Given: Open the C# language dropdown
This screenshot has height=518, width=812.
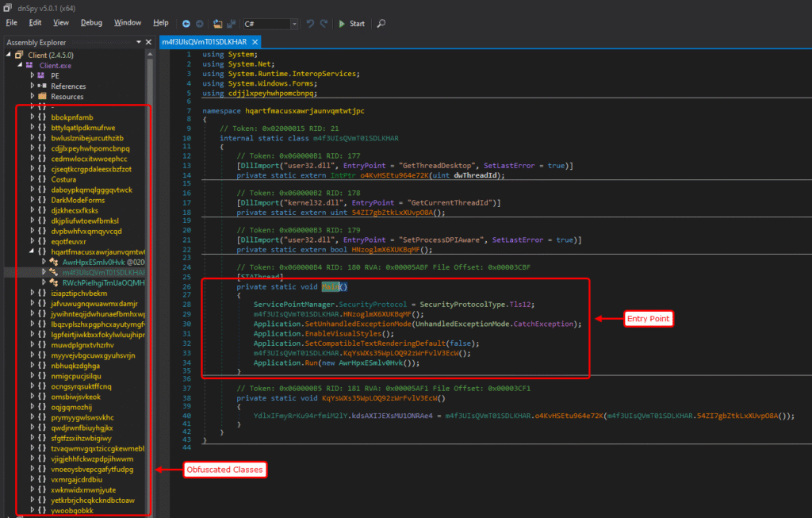Looking at the screenshot, I should [x=295, y=24].
